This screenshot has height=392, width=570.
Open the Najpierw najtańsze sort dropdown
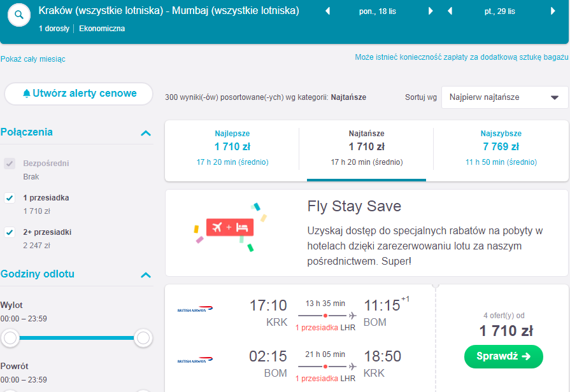(504, 97)
